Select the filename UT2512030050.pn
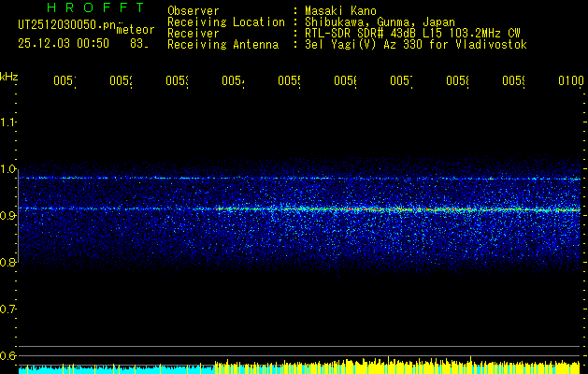Image resolution: width=588 pixels, height=374 pixels. click(x=67, y=25)
